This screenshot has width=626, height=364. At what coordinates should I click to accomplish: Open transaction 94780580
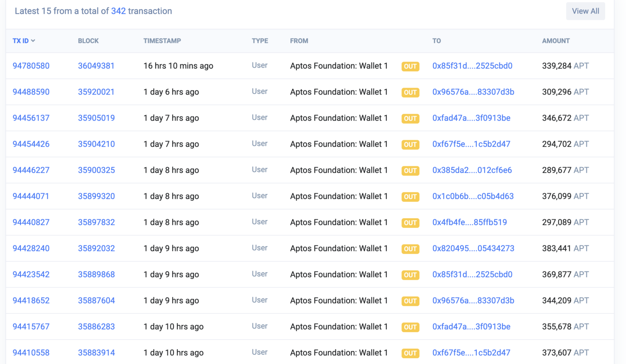(31, 66)
